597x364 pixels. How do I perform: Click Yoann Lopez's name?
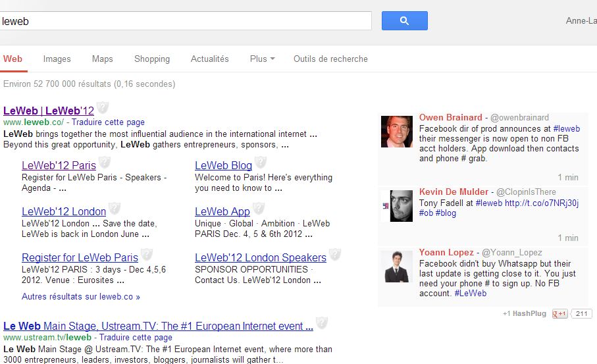pyautogui.click(x=446, y=253)
